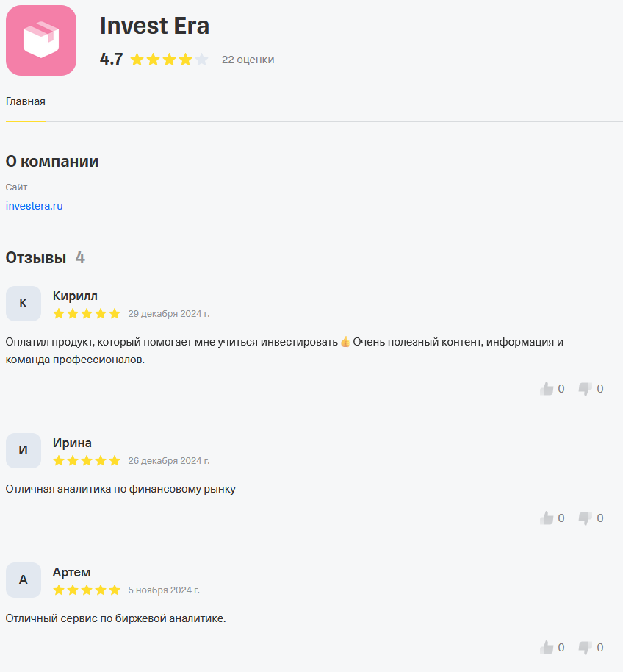Image resolution: width=623 pixels, height=672 pixels.
Task: Click the five-star rating on Артем's review
Action: 87,590
